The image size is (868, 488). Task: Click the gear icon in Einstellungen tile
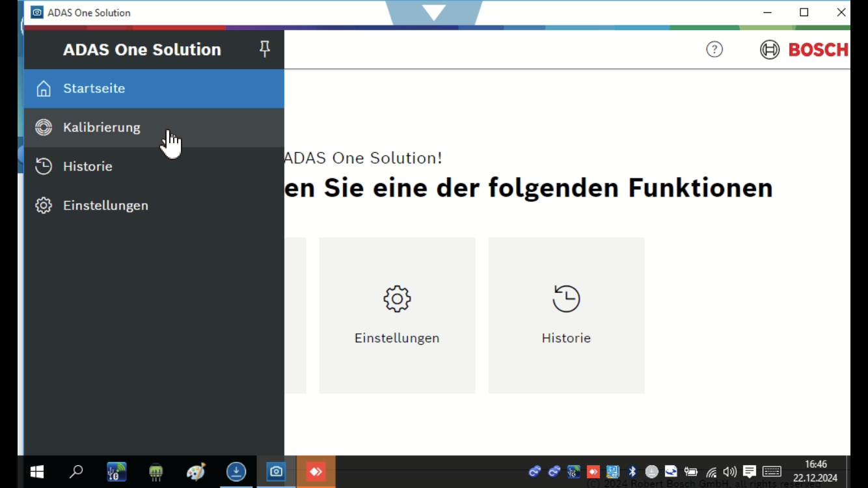(397, 299)
